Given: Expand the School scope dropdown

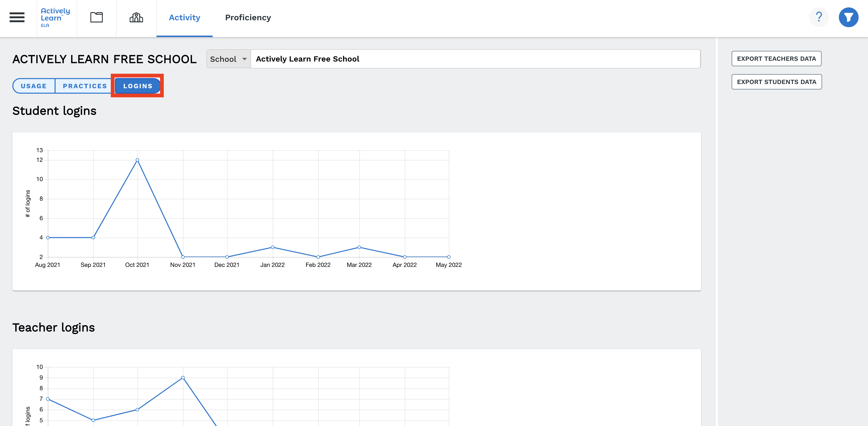Looking at the screenshot, I should point(229,59).
